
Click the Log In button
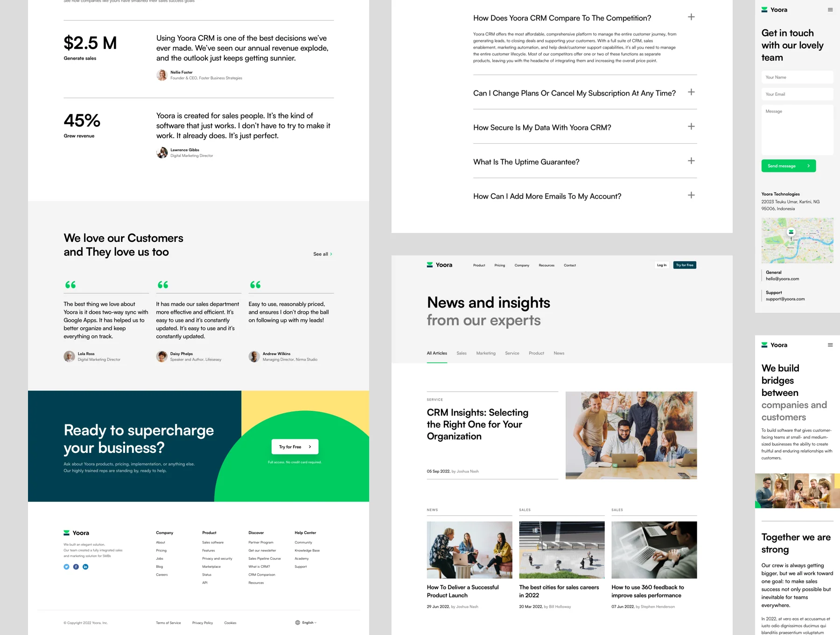pyautogui.click(x=662, y=265)
